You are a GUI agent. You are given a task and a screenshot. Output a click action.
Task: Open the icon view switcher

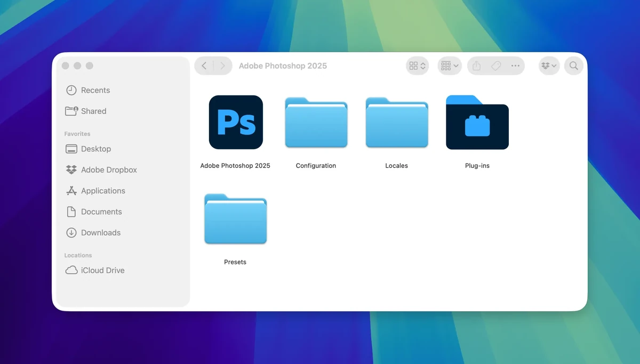417,66
